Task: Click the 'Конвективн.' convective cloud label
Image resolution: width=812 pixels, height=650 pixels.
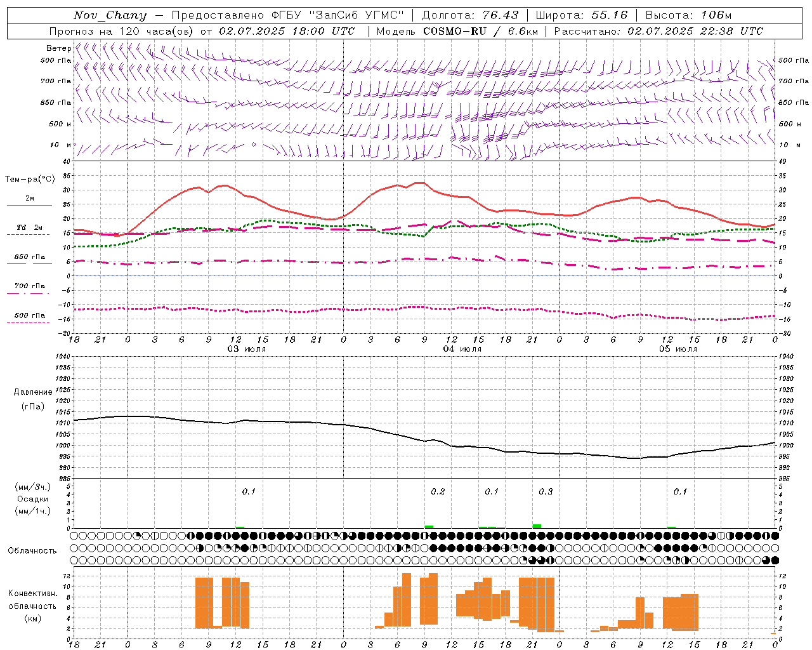Action: pyautogui.click(x=33, y=594)
